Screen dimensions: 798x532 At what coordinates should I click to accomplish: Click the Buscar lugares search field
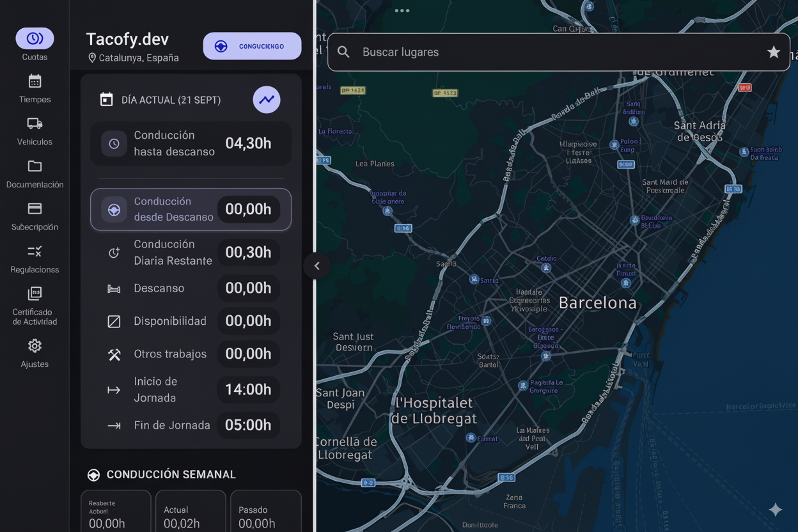click(x=550, y=52)
